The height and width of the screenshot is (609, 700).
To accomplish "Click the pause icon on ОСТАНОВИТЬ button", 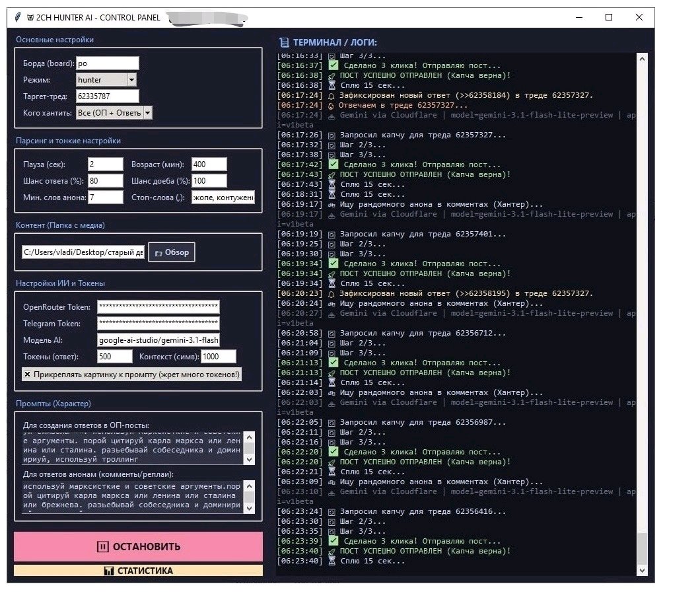I will 102,546.
